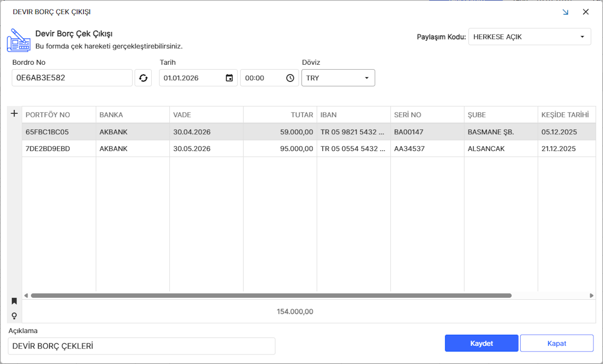This screenshot has width=603, height=364.
Task: Click the scroll right arrow of grid
Action: point(591,296)
